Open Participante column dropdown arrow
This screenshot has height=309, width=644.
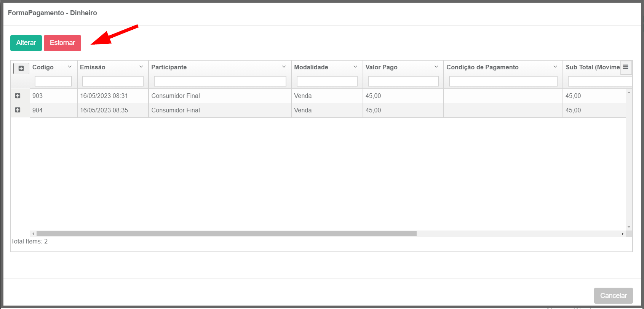click(284, 67)
